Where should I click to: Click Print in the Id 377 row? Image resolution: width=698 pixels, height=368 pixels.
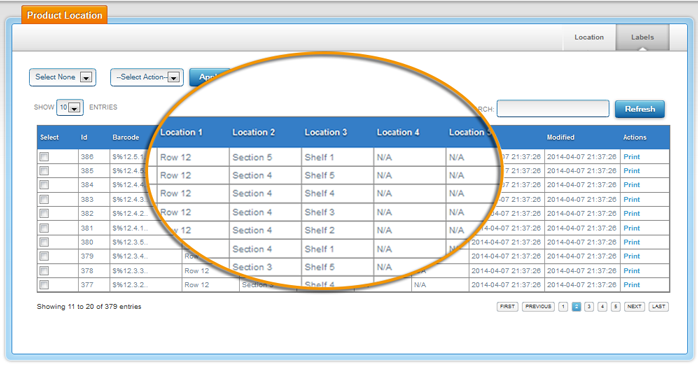632,285
